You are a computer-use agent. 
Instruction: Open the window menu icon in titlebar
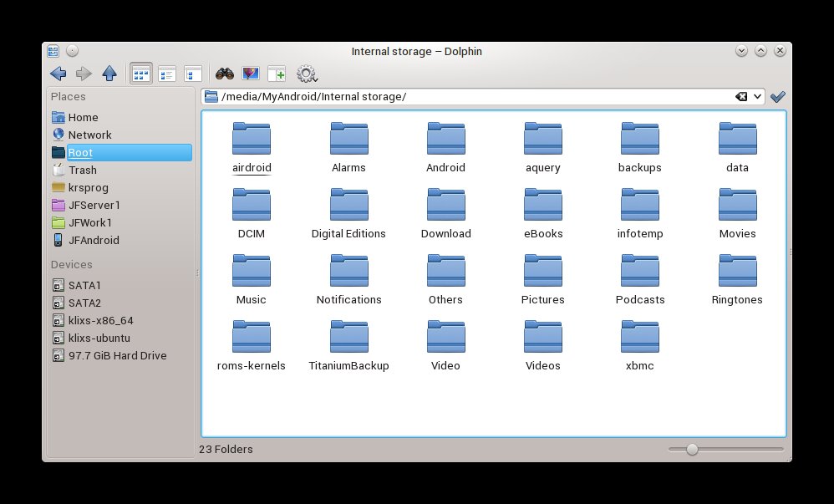(x=53, y=51)
